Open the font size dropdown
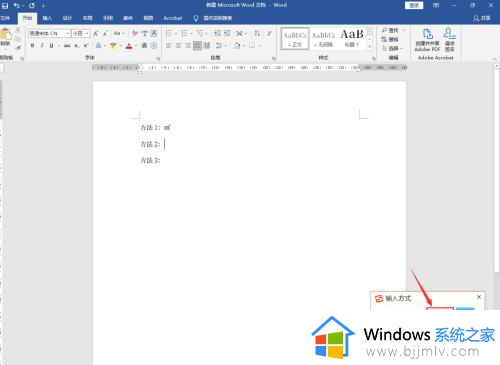This screenshot has height=365, width=500. tap(87, 34)
